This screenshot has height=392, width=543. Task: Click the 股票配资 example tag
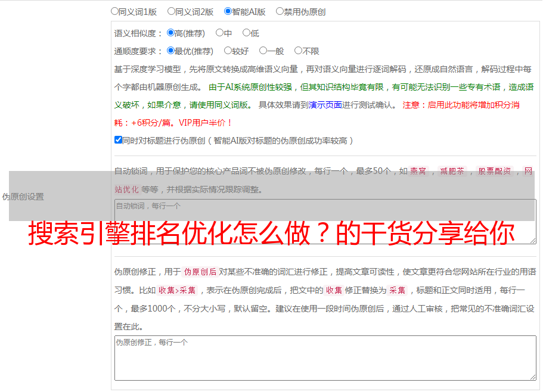pos(495,171)
